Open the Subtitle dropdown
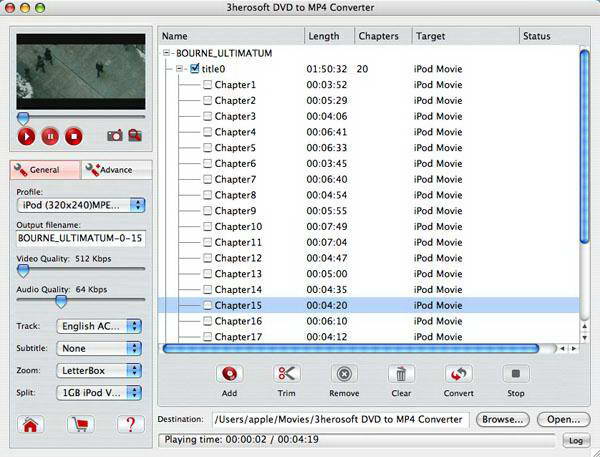Image resolution: width=600 pixels, height=457 pixels. pyautogui.click(x=99, y=348)
